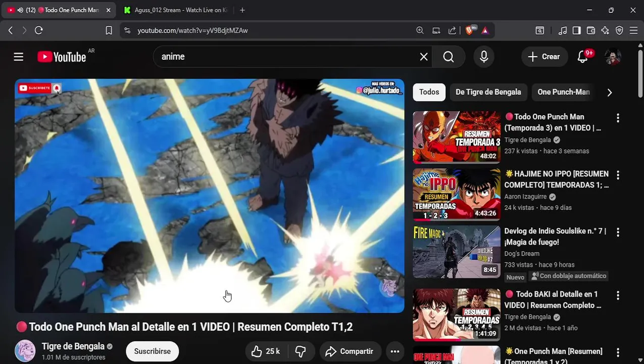Click the Con doblaje automático badge
This screenshot has height=364, width=644.
568,276
